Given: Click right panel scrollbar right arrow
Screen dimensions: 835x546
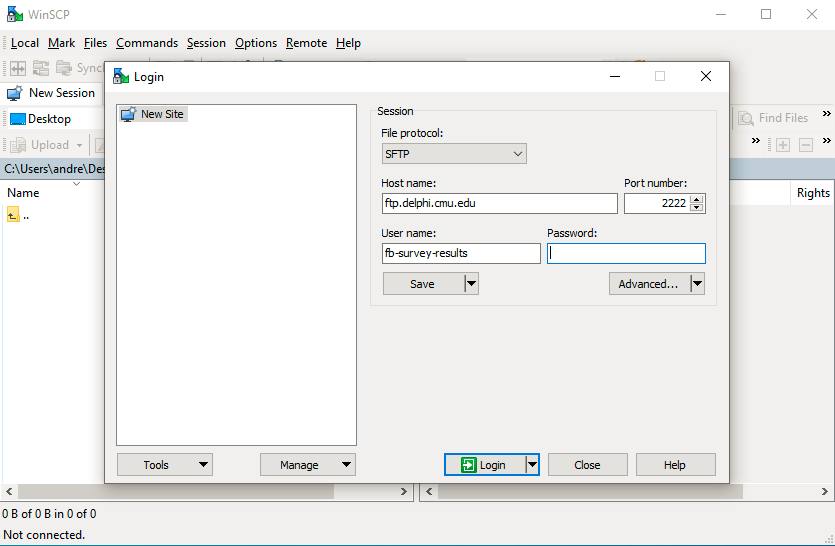Looking at the screenshot, I should (825, 491).
